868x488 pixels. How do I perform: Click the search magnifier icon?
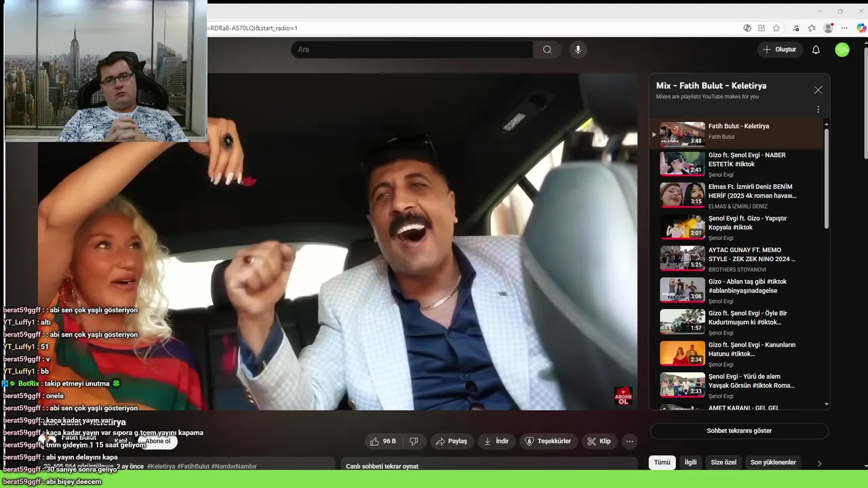coord(547,49)
